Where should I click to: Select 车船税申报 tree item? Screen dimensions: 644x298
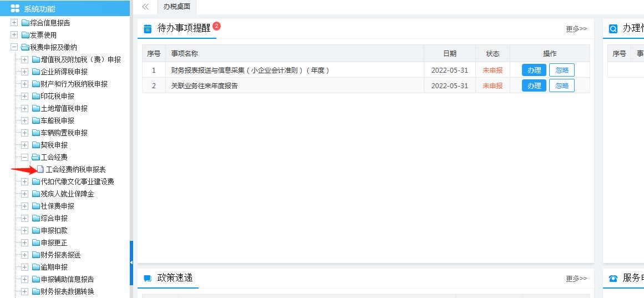tap(58, 121)
